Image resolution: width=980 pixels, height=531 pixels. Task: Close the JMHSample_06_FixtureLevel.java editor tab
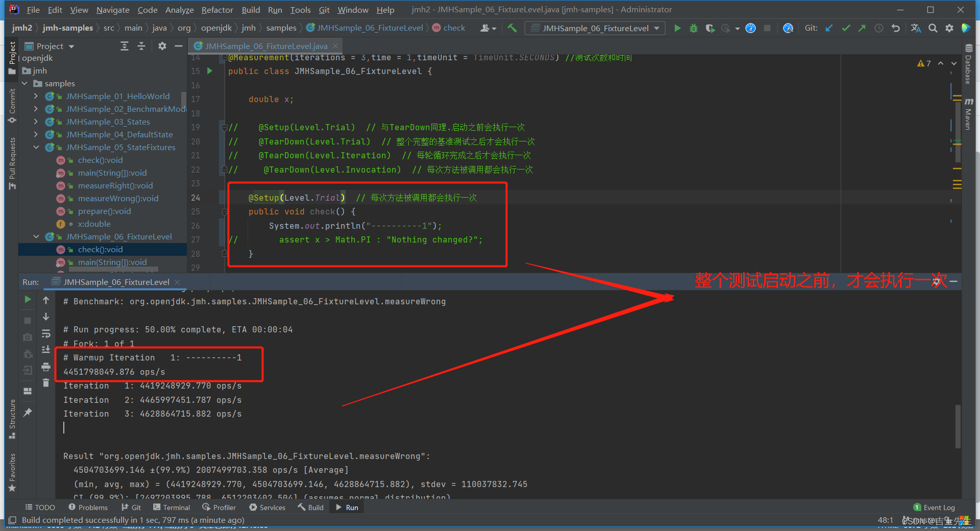coord(335,46)
